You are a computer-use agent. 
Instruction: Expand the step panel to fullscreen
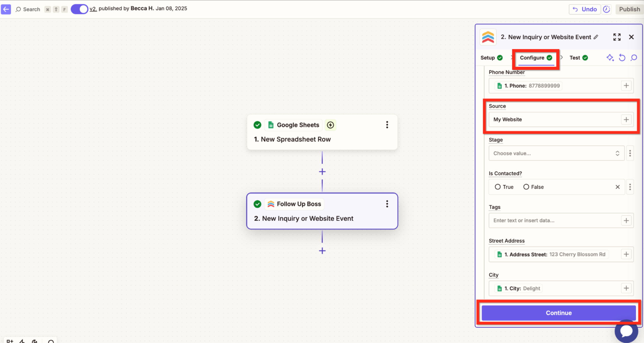617,37
